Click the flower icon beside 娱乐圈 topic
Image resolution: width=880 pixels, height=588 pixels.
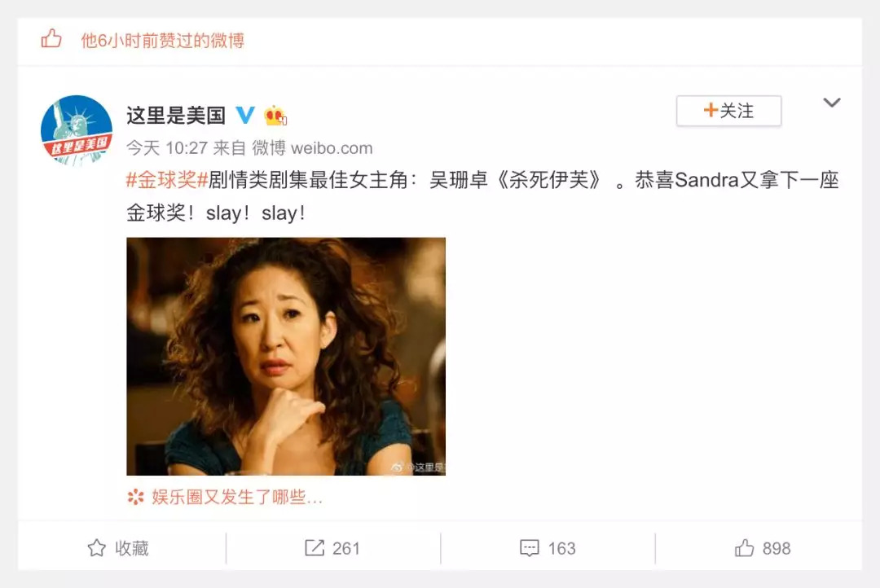click(135, 497)
